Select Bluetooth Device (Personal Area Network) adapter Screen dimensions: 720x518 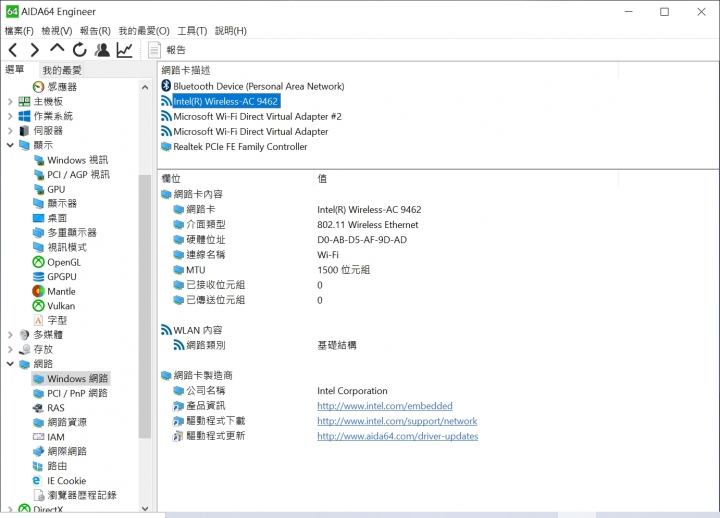pyautogui.click(x=253, y=86)
